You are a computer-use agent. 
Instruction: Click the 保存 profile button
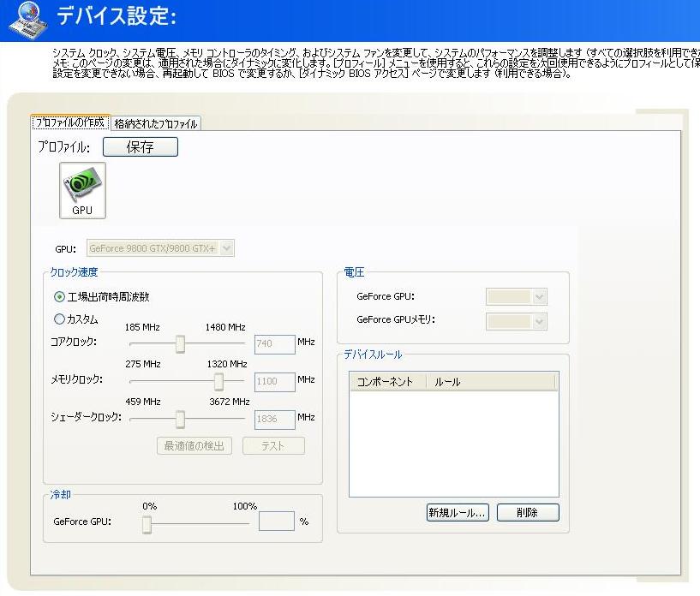[x=141, y=146]
